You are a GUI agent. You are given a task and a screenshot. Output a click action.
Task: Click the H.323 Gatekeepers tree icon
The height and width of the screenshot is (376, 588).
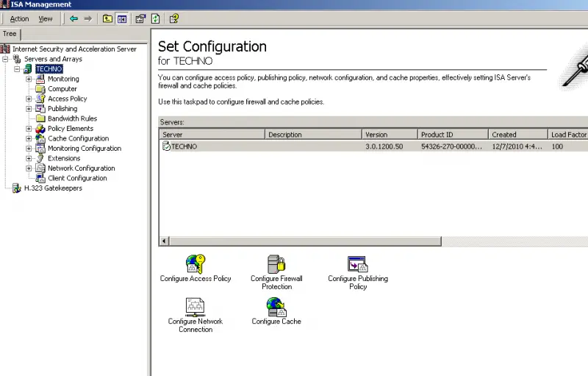point(16,188)
